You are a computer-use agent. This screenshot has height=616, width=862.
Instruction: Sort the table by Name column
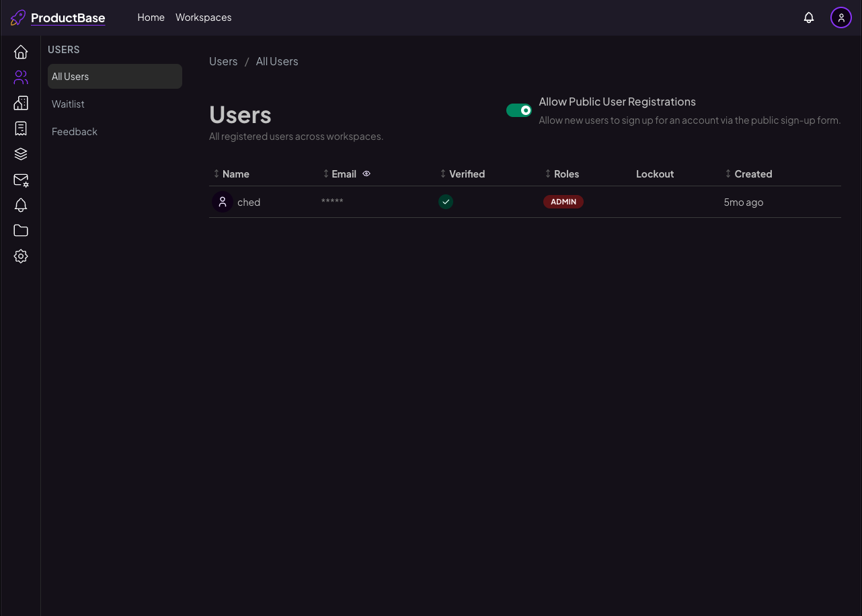pyautogui.click(x=231, y=174)
